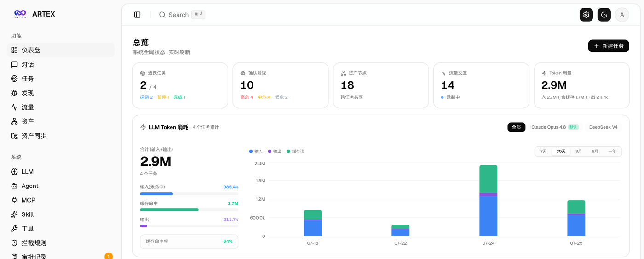
Task: Click the 活跃任务 target icon in card
Action: point(143,73)
